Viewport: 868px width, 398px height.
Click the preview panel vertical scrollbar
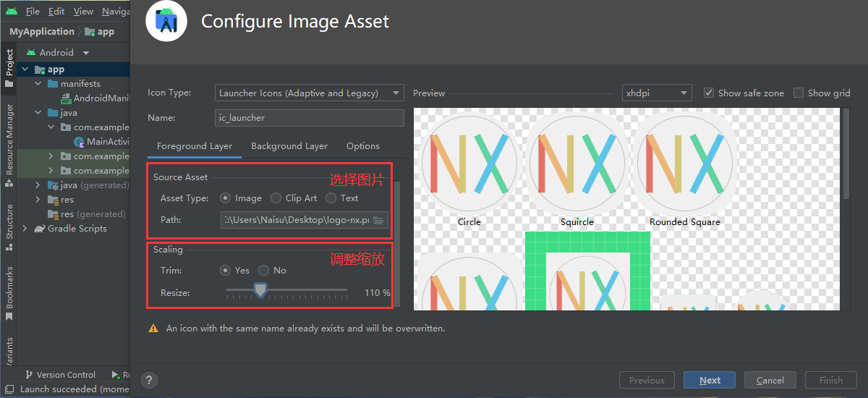click(846, 152)
